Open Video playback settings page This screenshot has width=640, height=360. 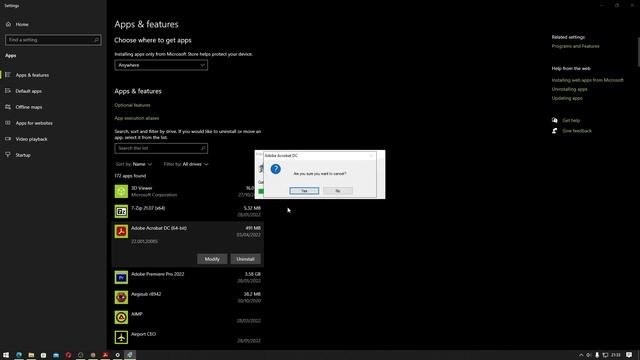coord(31,139)
